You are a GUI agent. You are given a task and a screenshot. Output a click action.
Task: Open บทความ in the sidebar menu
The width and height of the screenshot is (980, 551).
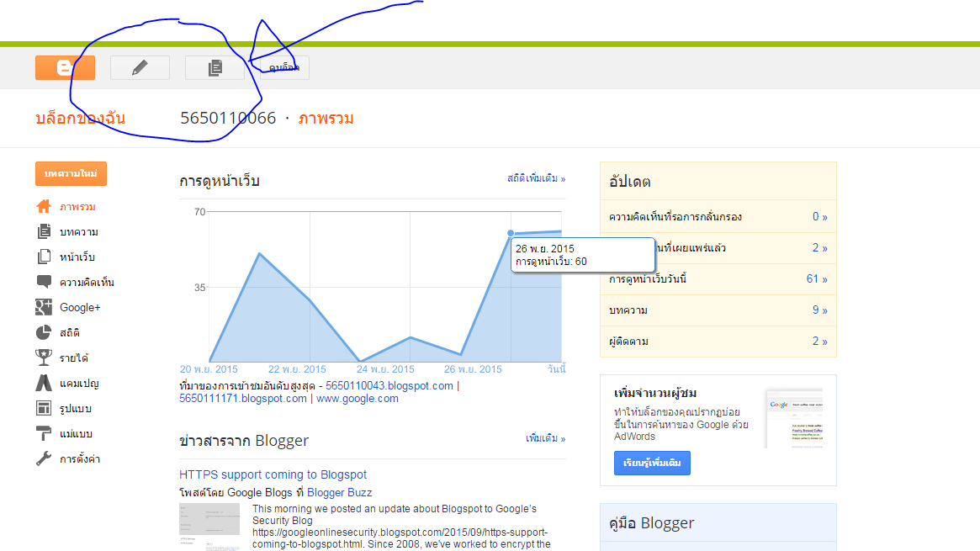pos(79,232)
